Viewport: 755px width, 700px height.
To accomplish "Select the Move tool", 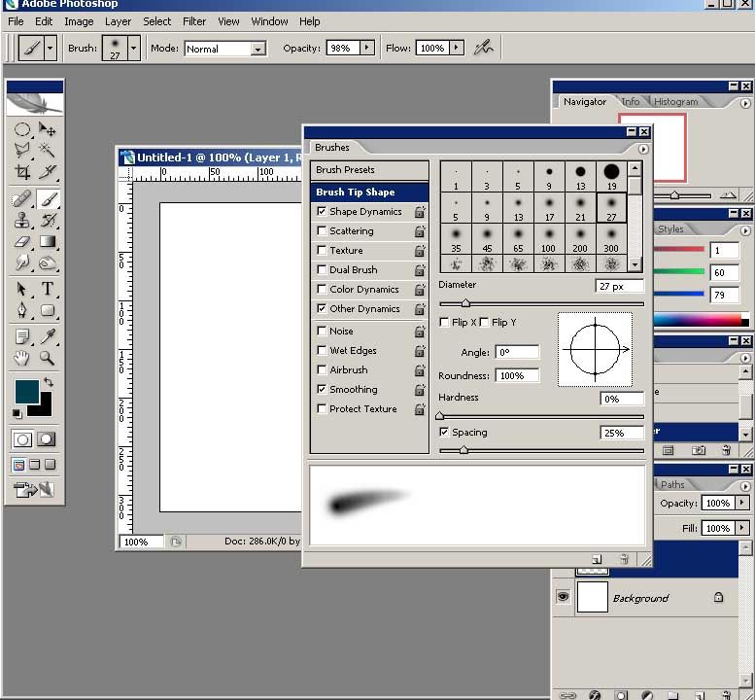I will click(48, 129).
